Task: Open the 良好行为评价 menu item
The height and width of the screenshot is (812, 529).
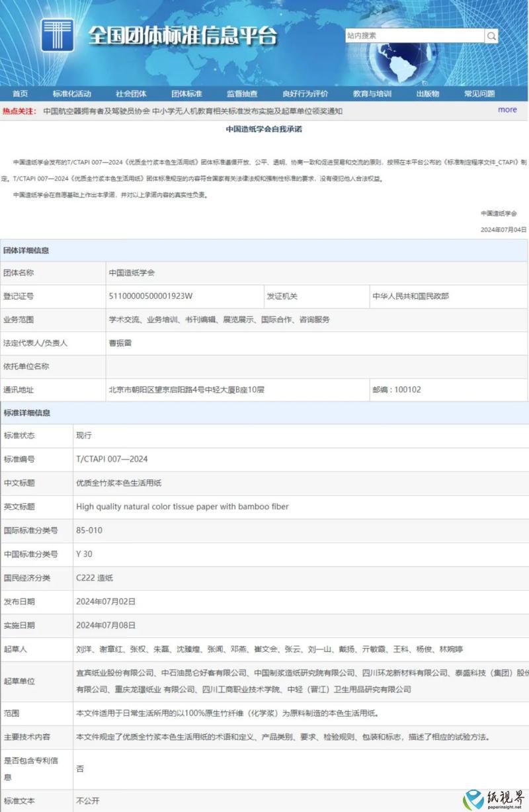Action: [x=305, y=94]
